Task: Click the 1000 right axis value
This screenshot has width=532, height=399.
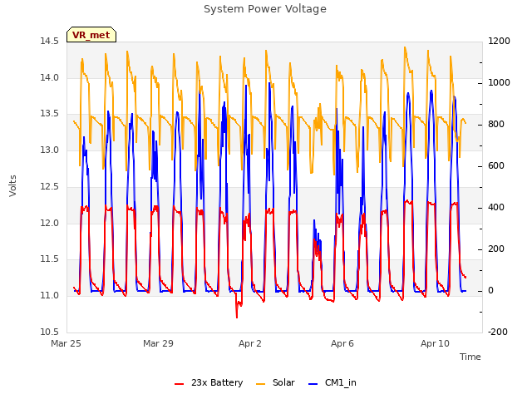Action: coord(499,83)
